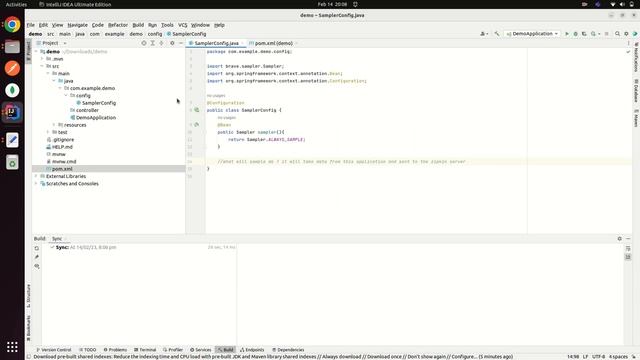Launch Google Chrome from the dock
The width and height of the screenshot is (640, 360).
12,24
